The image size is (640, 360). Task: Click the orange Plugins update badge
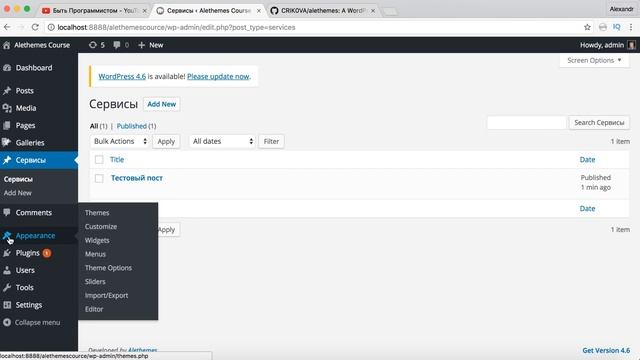pos(47,253)
